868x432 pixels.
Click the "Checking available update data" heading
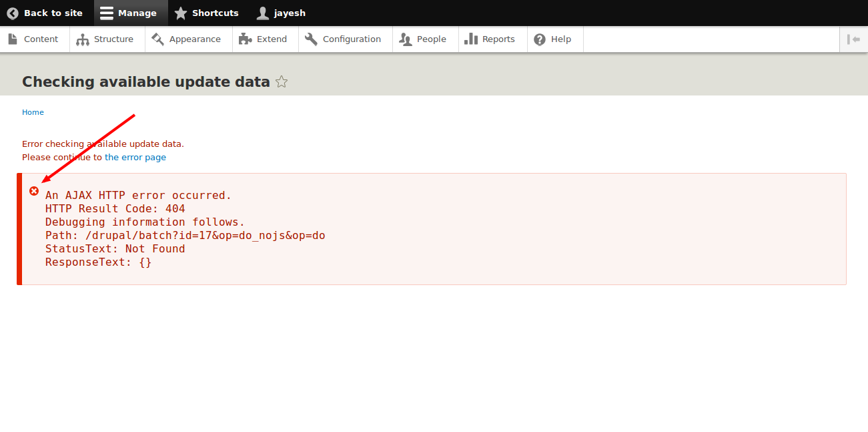[145, 82]
